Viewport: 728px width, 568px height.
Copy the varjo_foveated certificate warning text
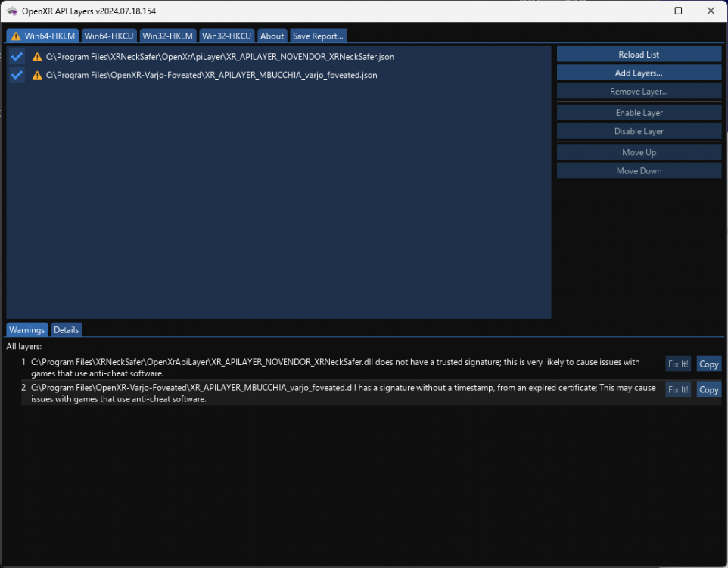pyautogui.click(x=708, y=389)
